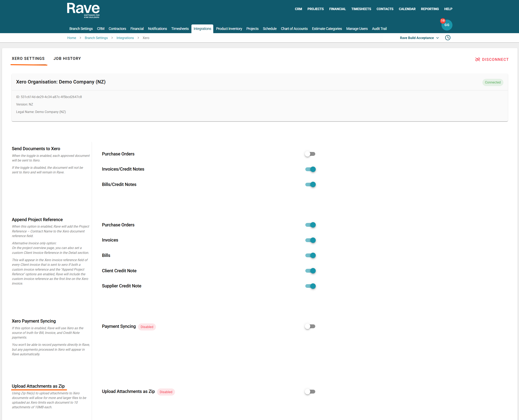Open the GG user avatar
This screenshot has height=420, width=519.
[447, 25]
